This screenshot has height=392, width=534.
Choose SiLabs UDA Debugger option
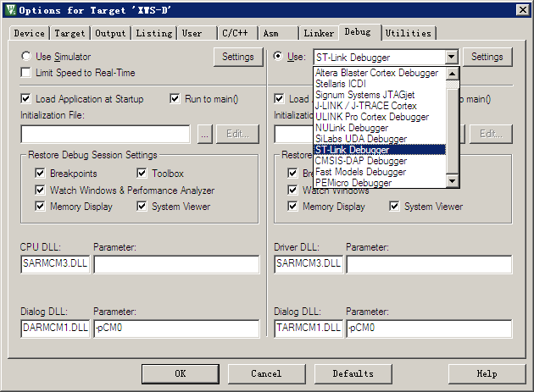click(x=380, y=139)
